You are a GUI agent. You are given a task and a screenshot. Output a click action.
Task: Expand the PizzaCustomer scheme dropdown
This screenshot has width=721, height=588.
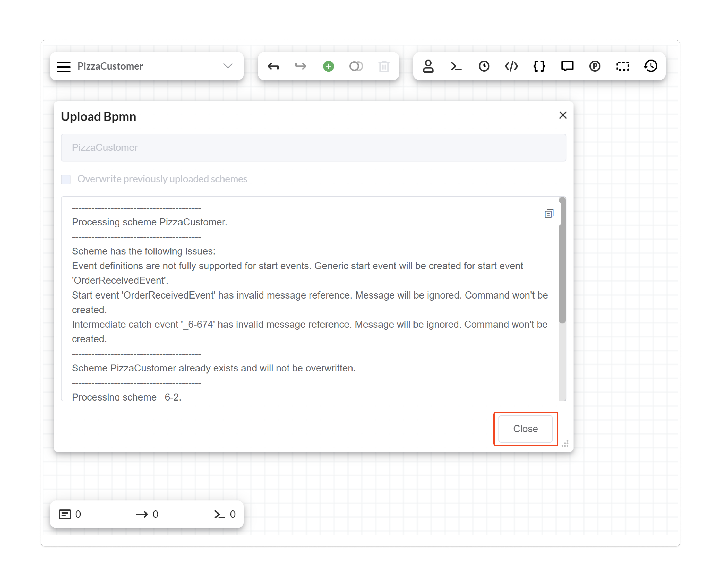(x=228, y=66)
